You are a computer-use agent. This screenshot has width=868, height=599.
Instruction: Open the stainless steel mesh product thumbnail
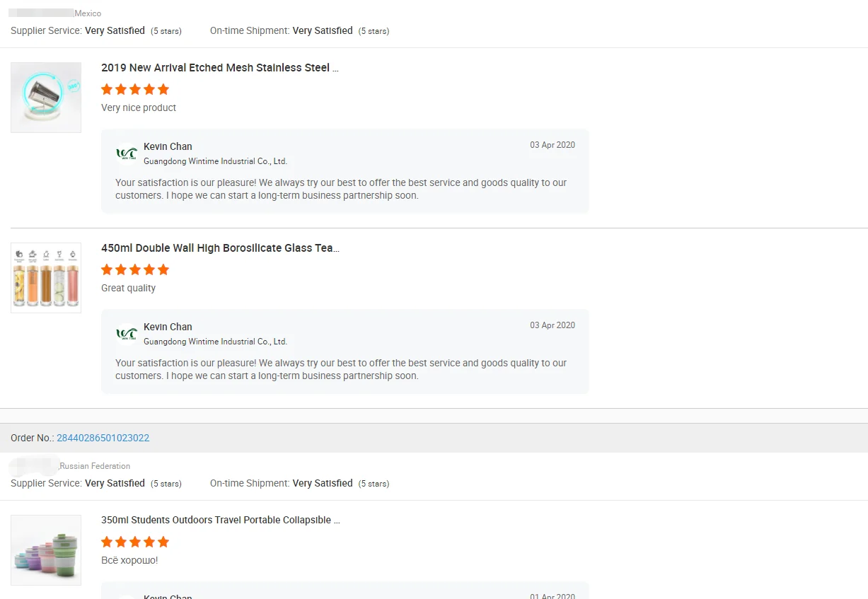click(46, 98)
